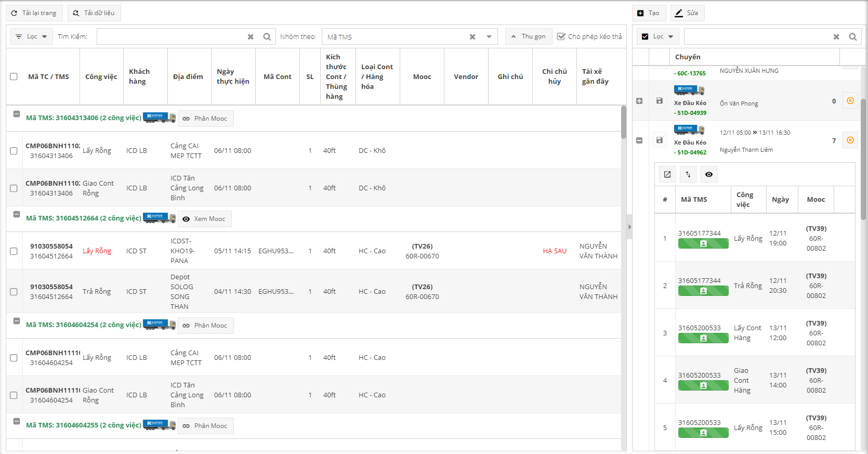Click the truck icon beside TMS 31604512664
This screenshot has height=454, width=868.
coord(159,218)
